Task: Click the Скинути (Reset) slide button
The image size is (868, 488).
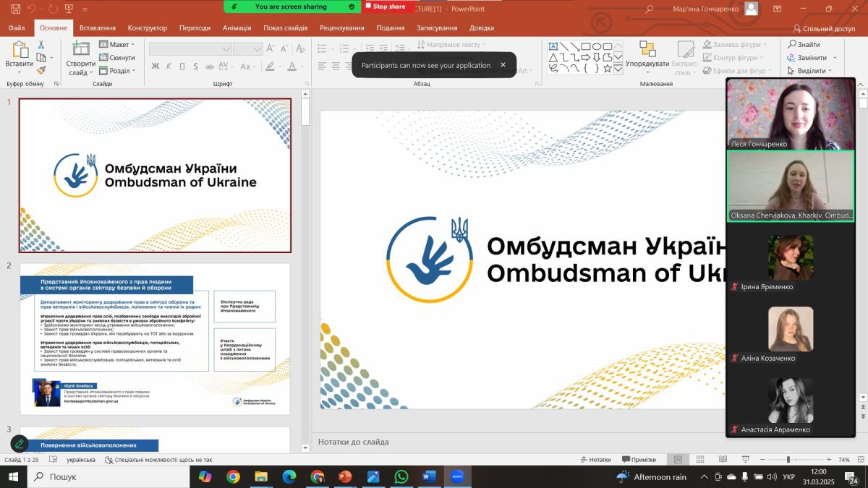Action: point(117,58)
